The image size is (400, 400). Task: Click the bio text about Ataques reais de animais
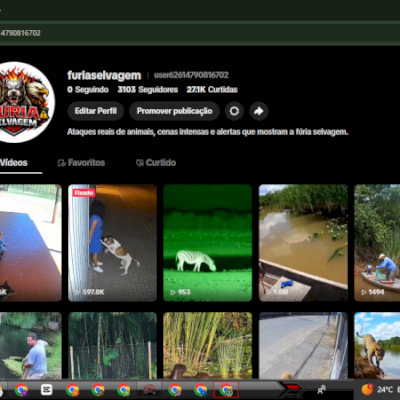click(x=208, y=132)
